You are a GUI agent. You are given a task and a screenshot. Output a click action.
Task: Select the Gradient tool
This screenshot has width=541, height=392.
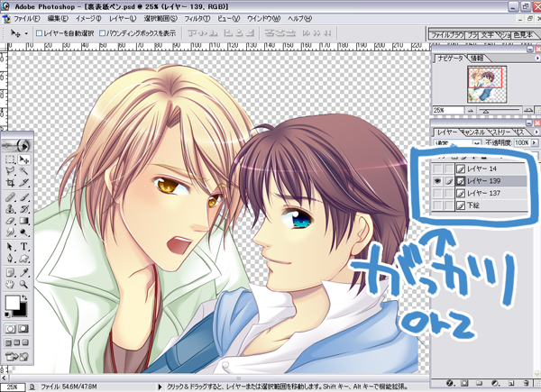click(23, 221)
